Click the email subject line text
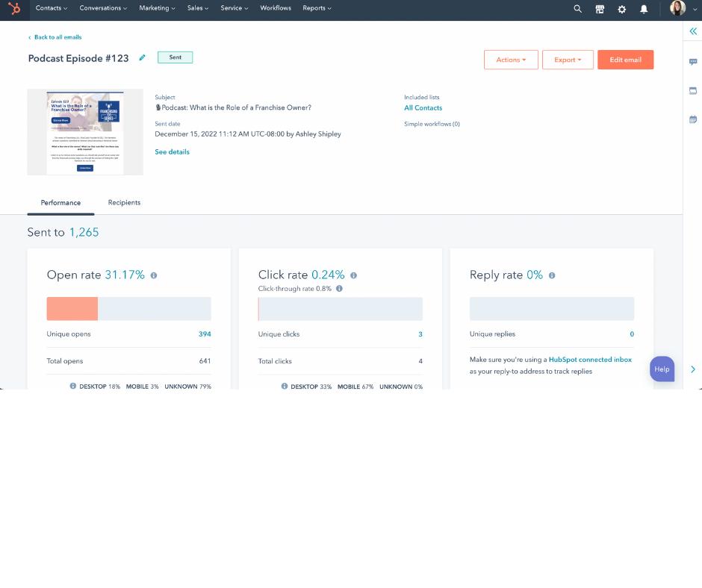This screenshot has height=588, width=702. coord(233,108)
